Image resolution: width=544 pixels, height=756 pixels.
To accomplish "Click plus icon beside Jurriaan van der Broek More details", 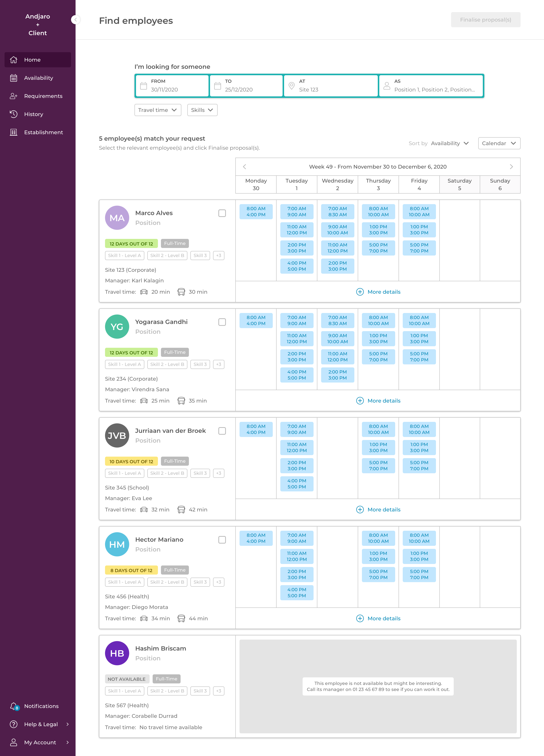I will point(360,510).
